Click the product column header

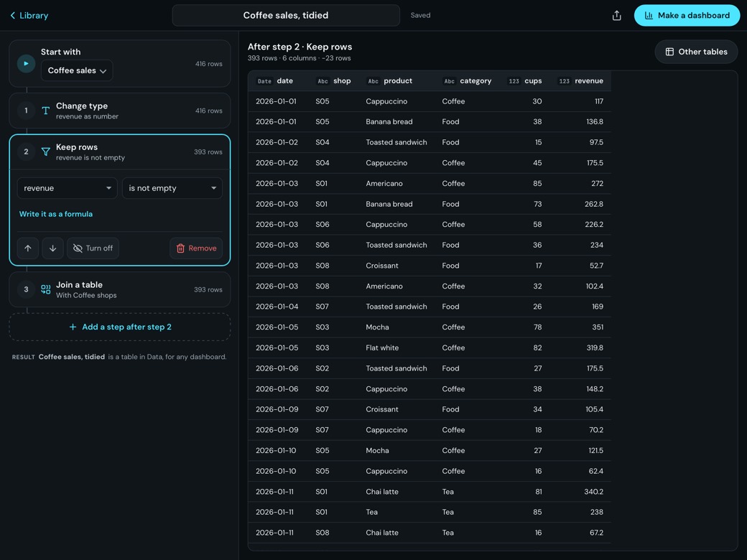pos(396,81)
